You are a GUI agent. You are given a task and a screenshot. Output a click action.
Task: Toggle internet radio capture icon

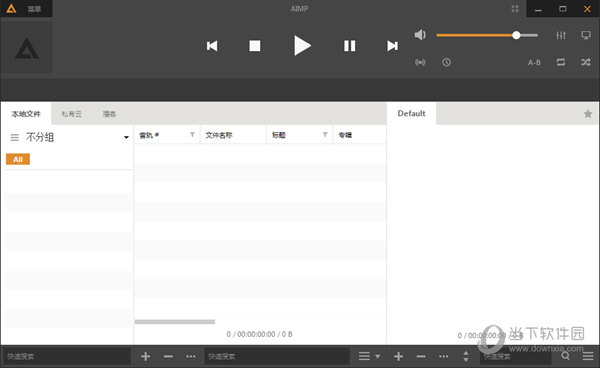[x=420, y=62]
